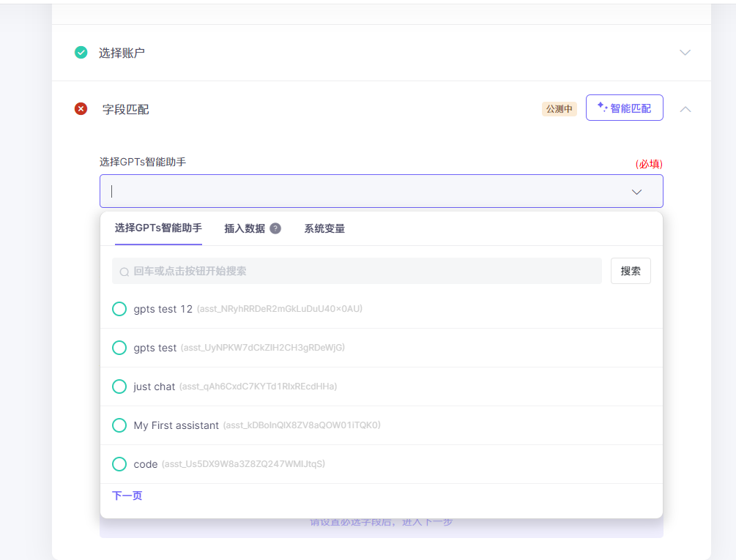Image resolution: width=736 pixels, height=560 pixels.
Task: Expand the 选择账户 section chevron
Action: (x=685, y=53)
